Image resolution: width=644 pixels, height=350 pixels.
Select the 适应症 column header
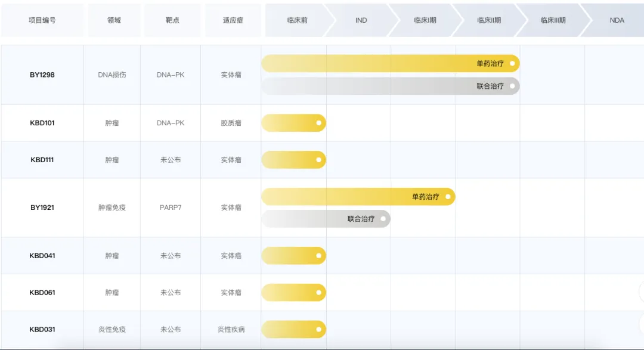pos(233,20)
